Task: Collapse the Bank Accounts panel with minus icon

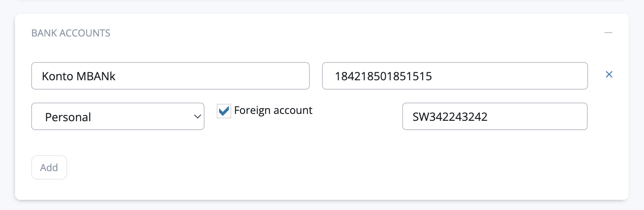Action: [x=608, y=33]
